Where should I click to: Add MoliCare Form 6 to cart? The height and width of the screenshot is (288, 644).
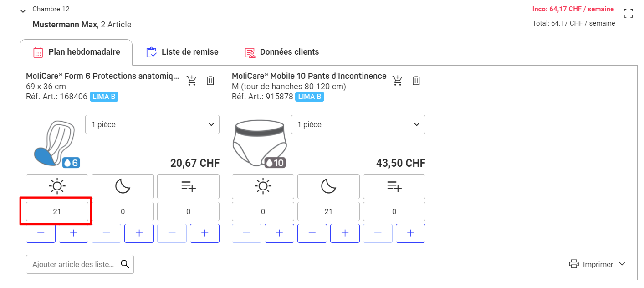point(192,81)
